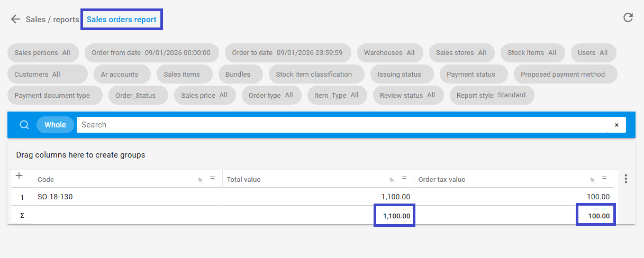
Task: Open the Order type filter chip
Action: tap(271, 95)
